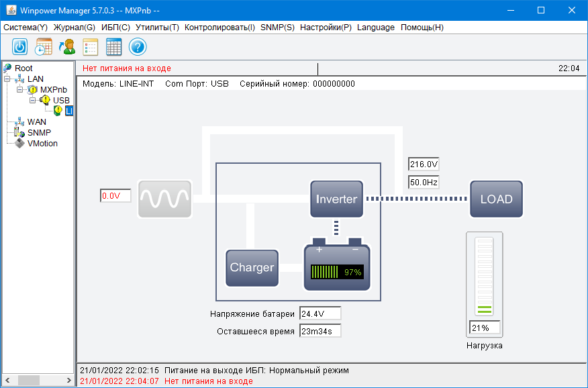Click the 'Оставшееся время' label

coord(256,332)
